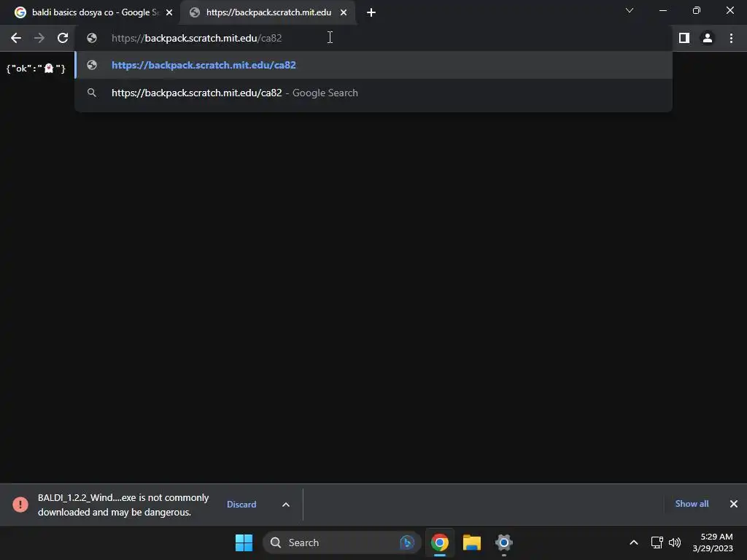This screenshot has height=560, width=747.
Task: Open the tab search dropdown arrow
Action: [630, 10]
